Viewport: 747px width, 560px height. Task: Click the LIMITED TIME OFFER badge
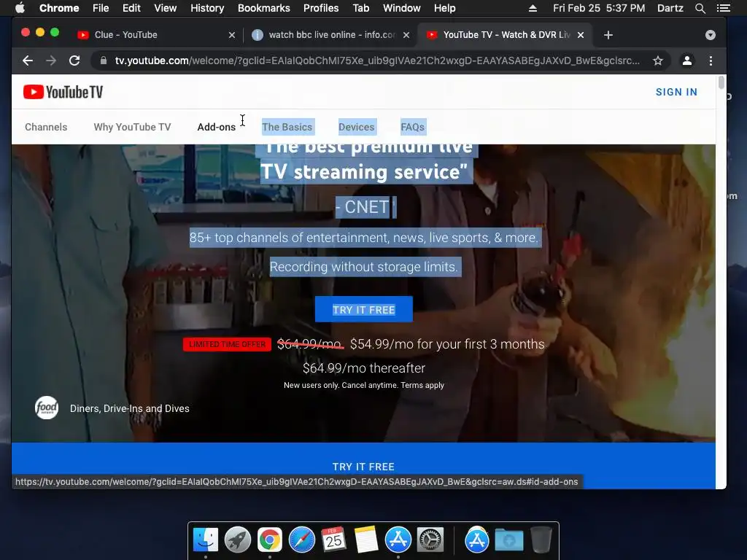228,344
